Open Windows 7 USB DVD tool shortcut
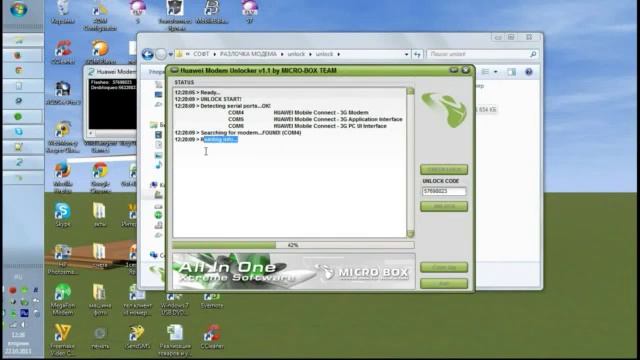The width and height of the screenshot is (640, 360). [x=175, y=303]
